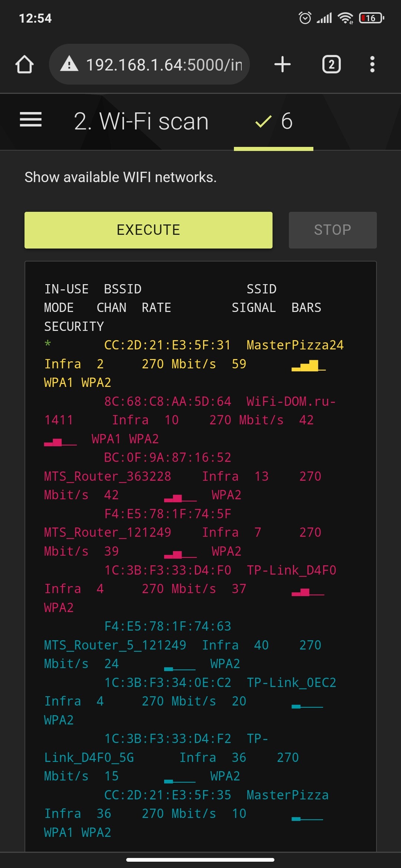Screen dimensions: 401x868
Task: Tap the browser home icon
Action: (x=25, y=65)
